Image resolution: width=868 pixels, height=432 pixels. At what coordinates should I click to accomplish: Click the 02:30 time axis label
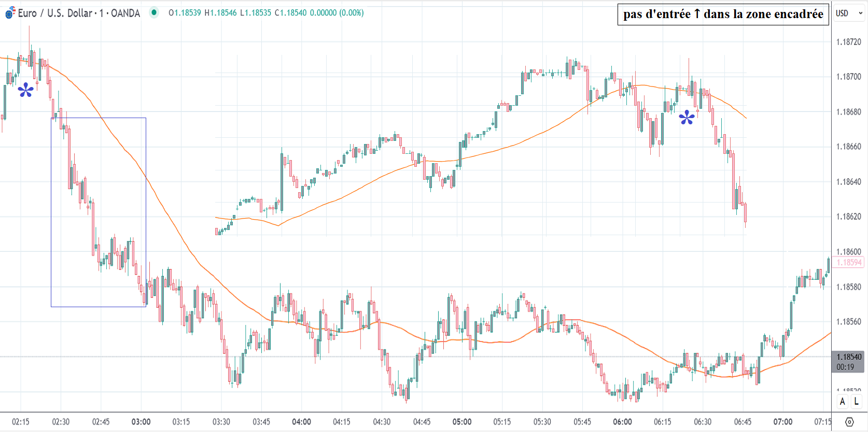pos(61,422)
